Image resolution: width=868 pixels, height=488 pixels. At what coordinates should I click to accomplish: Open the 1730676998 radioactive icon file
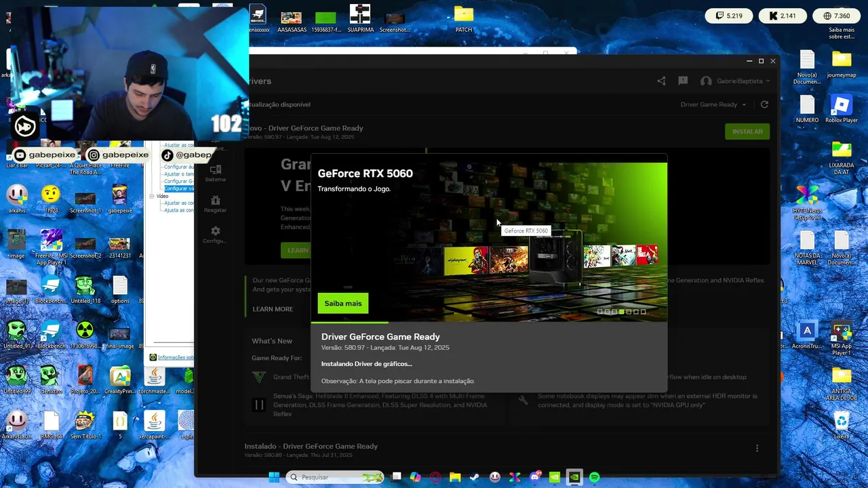pyautogui.click(x=85, y=335)
